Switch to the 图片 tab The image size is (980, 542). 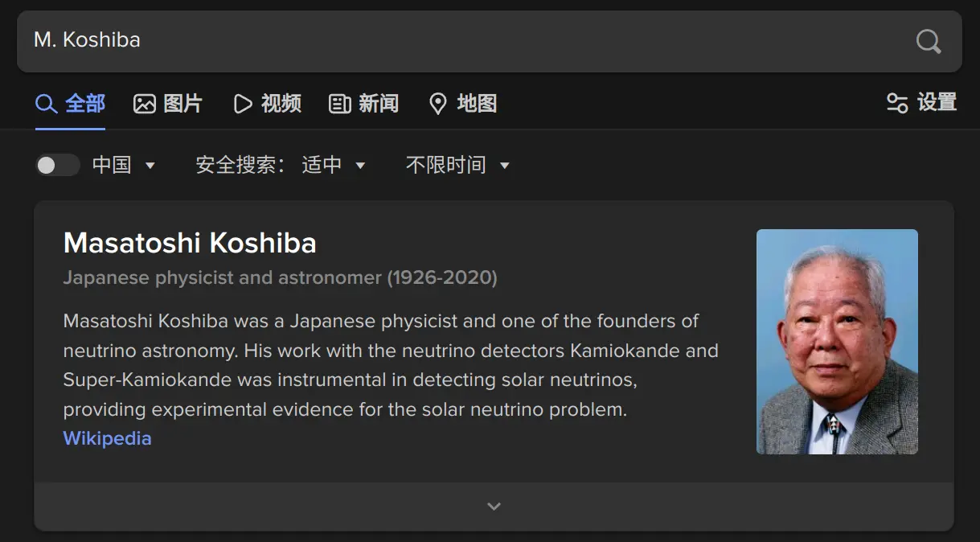[183, 104]
